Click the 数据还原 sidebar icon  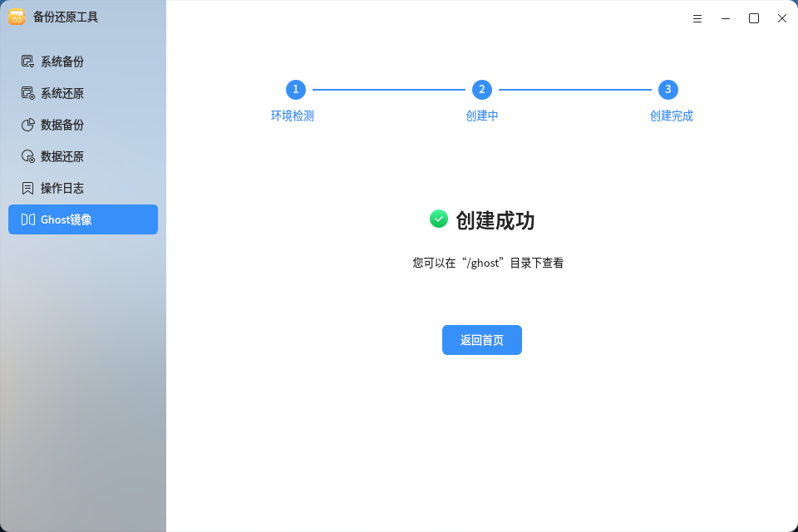coord(27,156)
